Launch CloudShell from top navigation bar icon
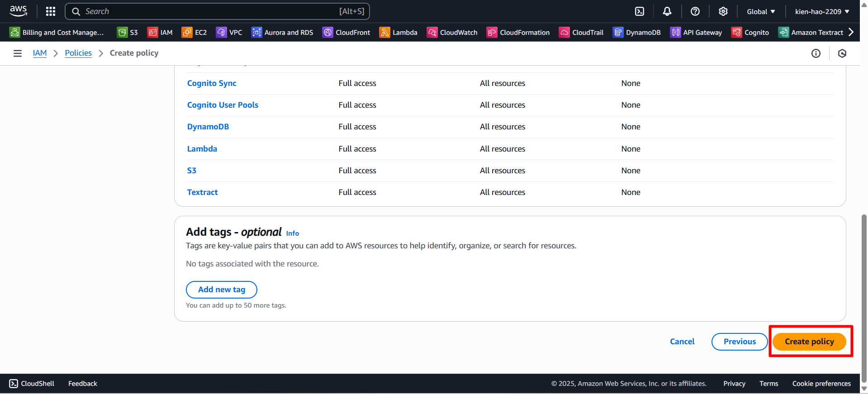This screenshot has height=394, width=868. pos(640,11)
